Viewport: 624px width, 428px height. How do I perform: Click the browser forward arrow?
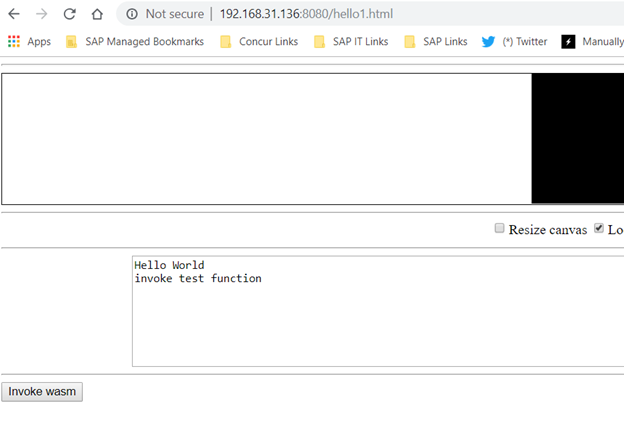[41, 14]
